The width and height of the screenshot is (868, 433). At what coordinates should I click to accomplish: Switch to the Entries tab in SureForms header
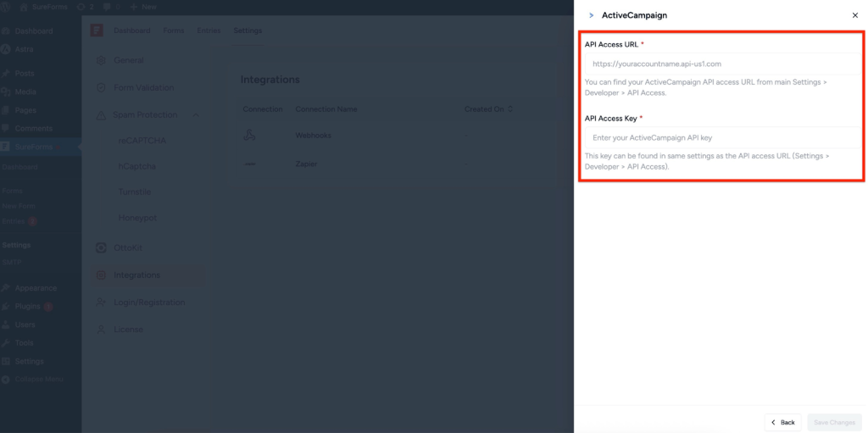(x=209, y=31)
